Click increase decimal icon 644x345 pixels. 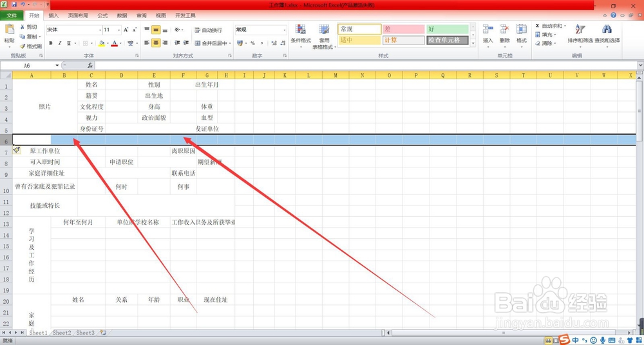[273, 43]
